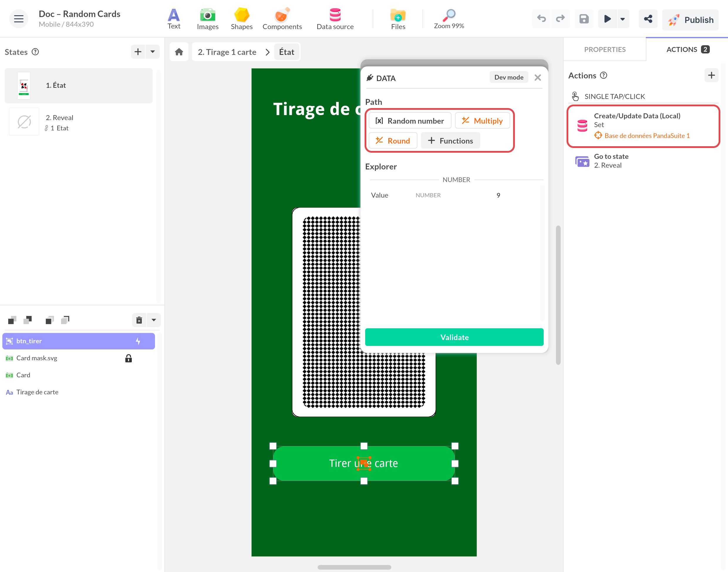Open the Images tool
This screenshot has width=728, height=572.
[x=208, y=19]
